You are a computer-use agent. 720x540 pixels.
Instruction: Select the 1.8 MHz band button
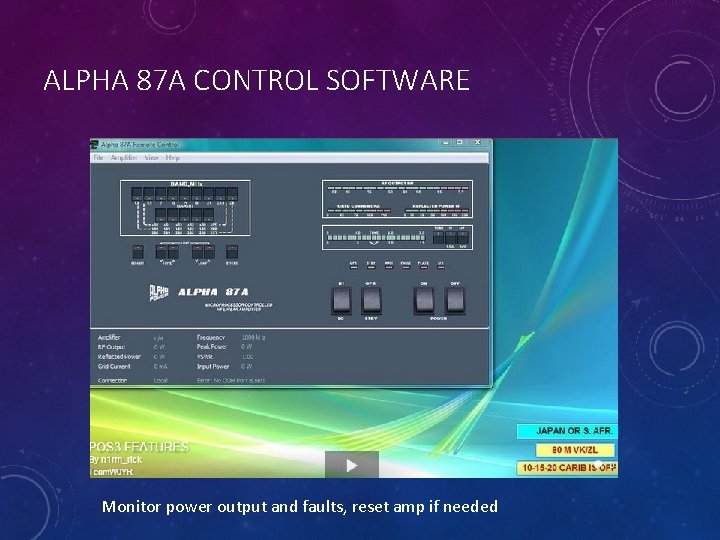(x=136, y=194)
